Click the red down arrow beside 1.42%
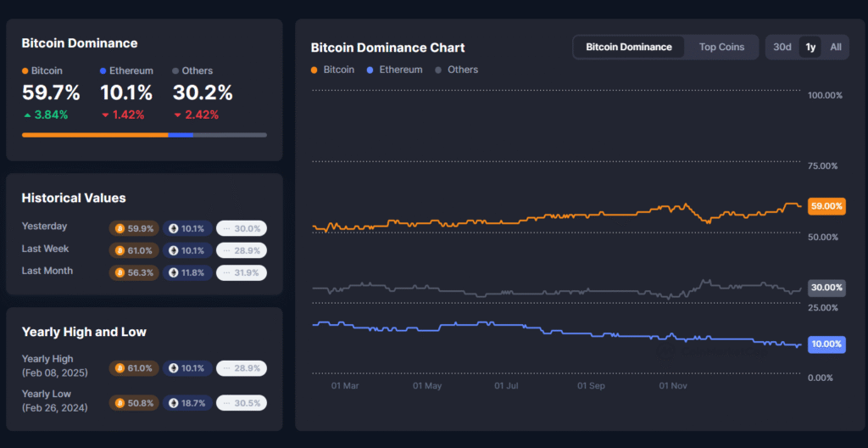Viewport: 868px width, 448px height. 105,115
